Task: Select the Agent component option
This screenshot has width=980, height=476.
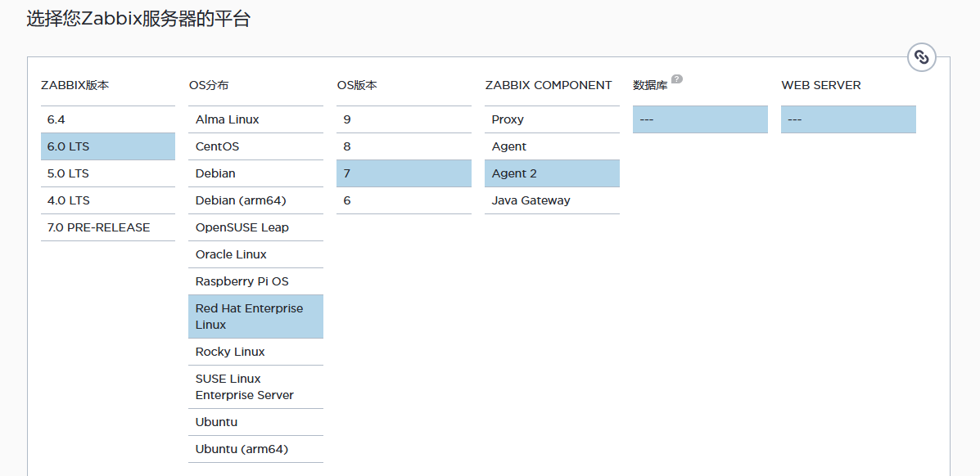Action: click(552, 146)
